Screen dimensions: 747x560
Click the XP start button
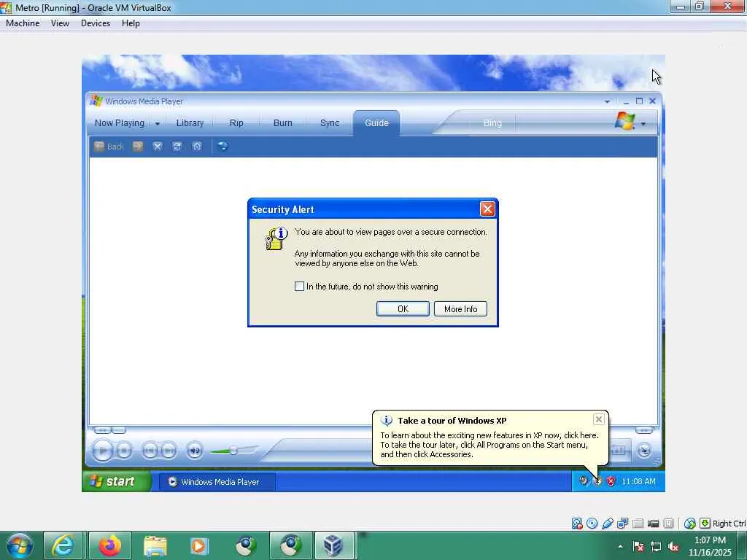[117, 481]
